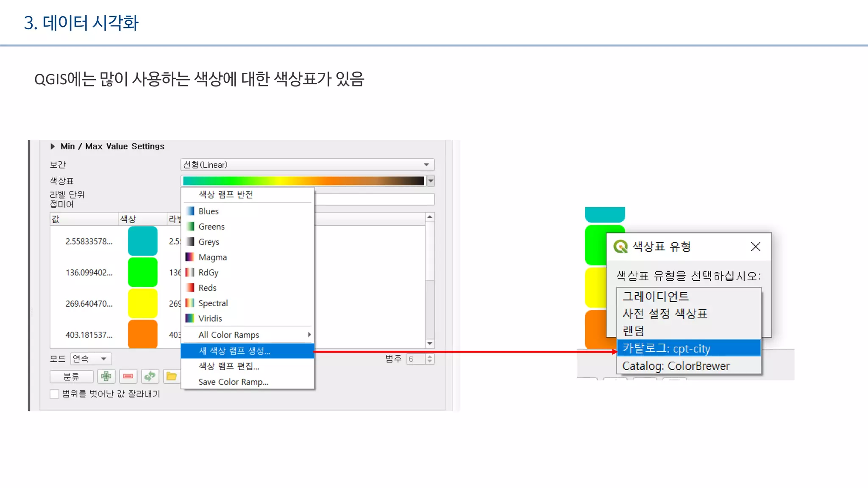
Task: Click the table scrollbar up arrow
Action: 430,217
